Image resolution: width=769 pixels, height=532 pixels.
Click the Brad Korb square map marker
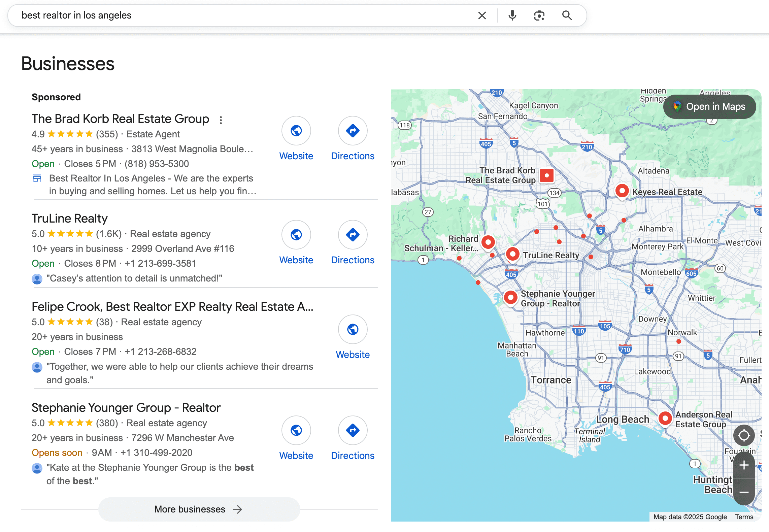coord(546,175)
